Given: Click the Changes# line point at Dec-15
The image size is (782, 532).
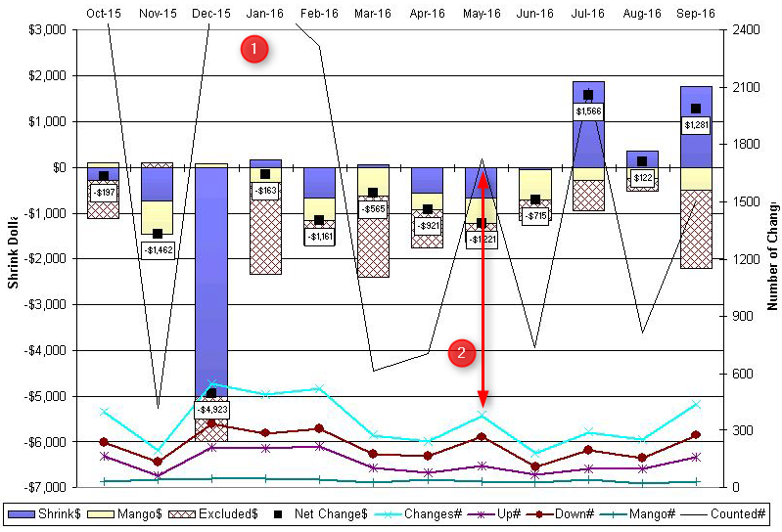Looking at the screenshot, I should [x=212, y=384].
